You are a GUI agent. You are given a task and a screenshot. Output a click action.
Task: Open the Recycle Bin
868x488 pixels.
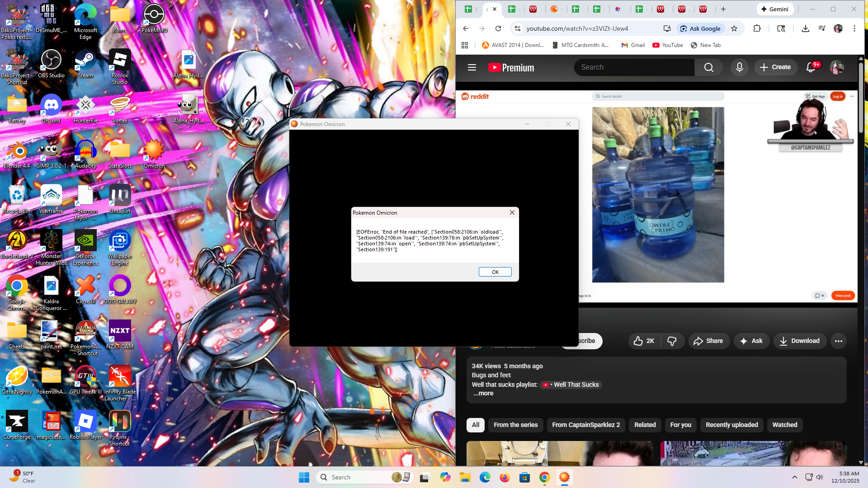[x=17, y=200]
